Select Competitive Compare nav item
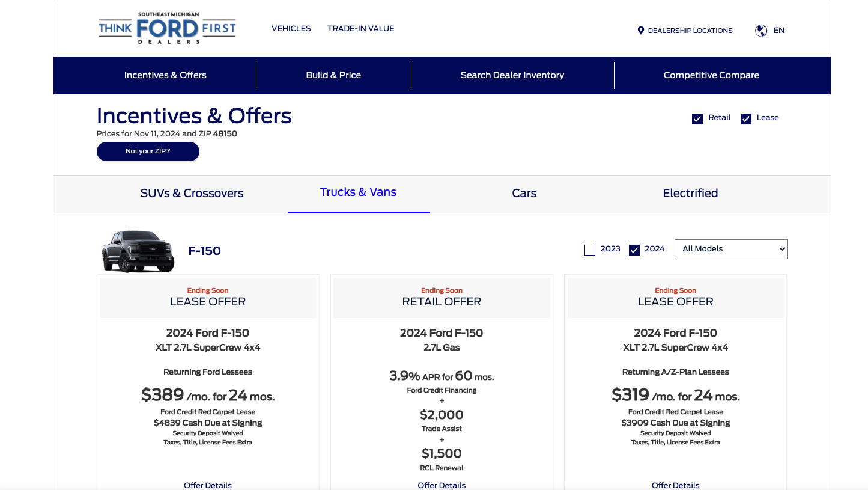The height and width of the screenshot is (490, 868). click(711, 75)
